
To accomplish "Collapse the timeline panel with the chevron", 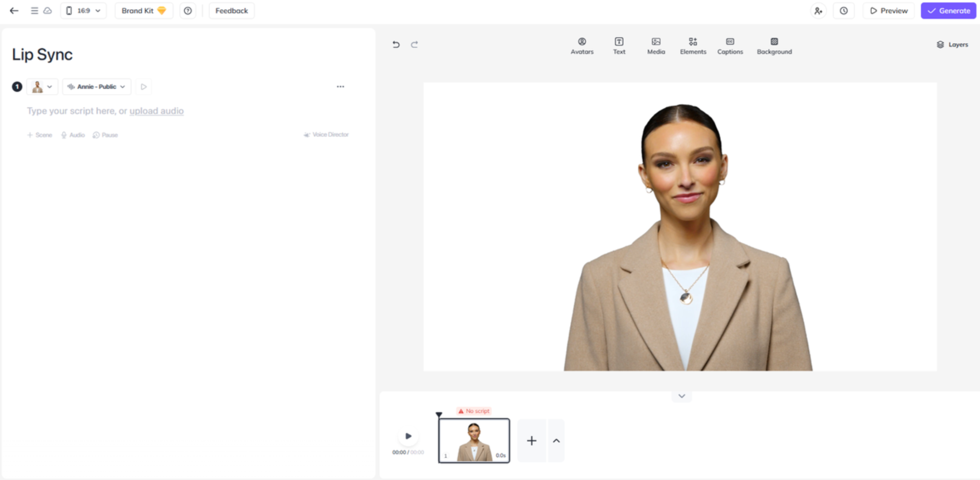I will click(x=681, y=396).
